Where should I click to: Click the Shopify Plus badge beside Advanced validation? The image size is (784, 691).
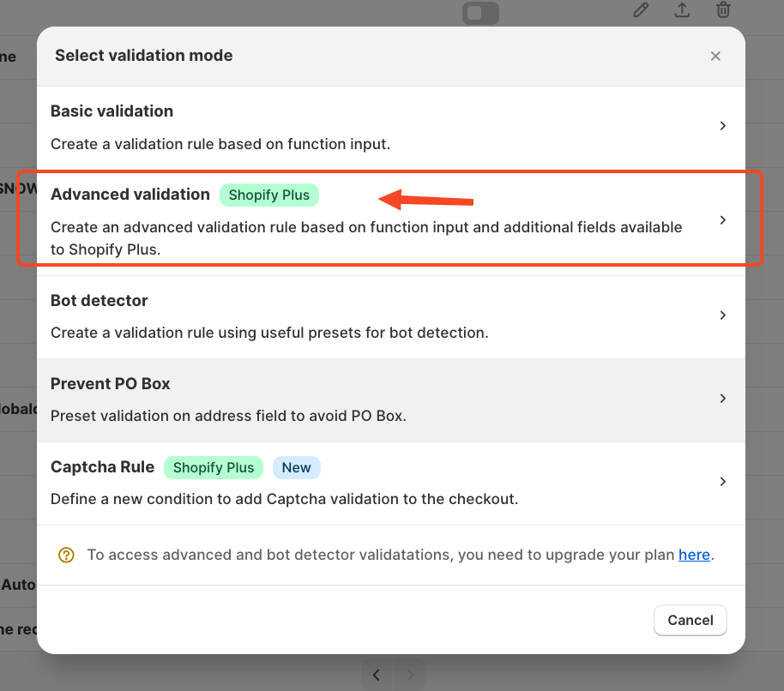point(269,195)
